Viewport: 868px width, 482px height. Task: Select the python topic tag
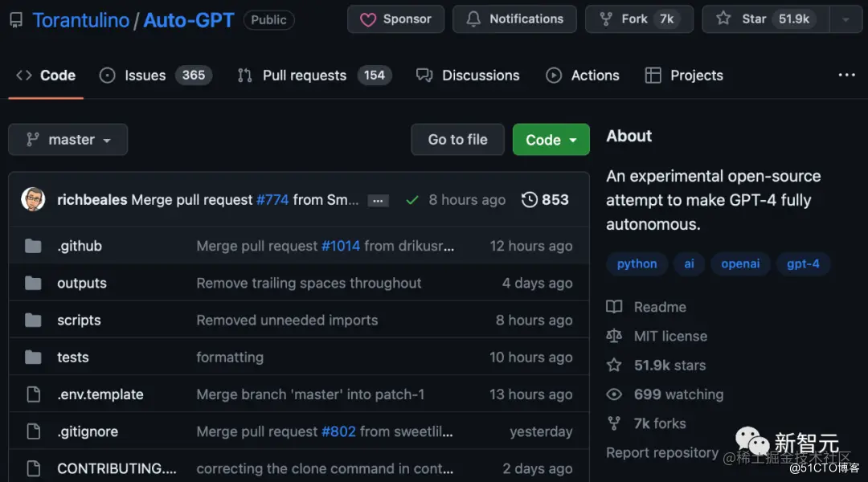(x=637, y=263)
